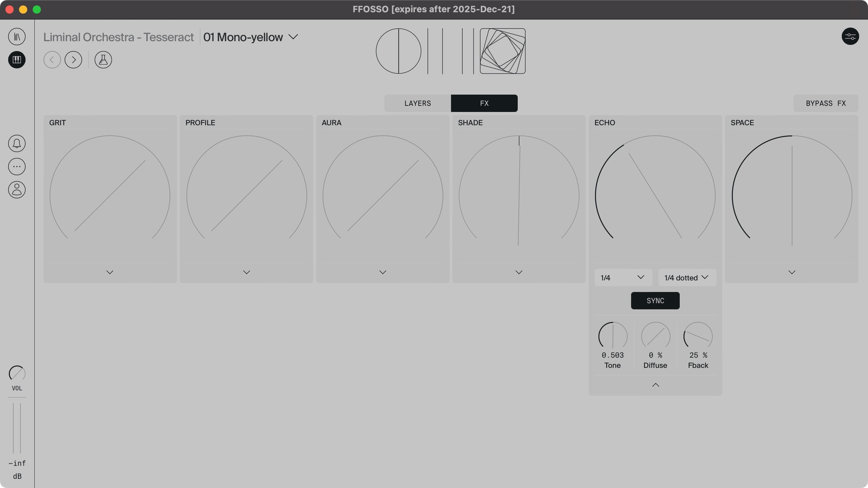Expand the GRIT panel details
Image resolution: width=868 pixels, height=488 pixels.
pos(110,272)
